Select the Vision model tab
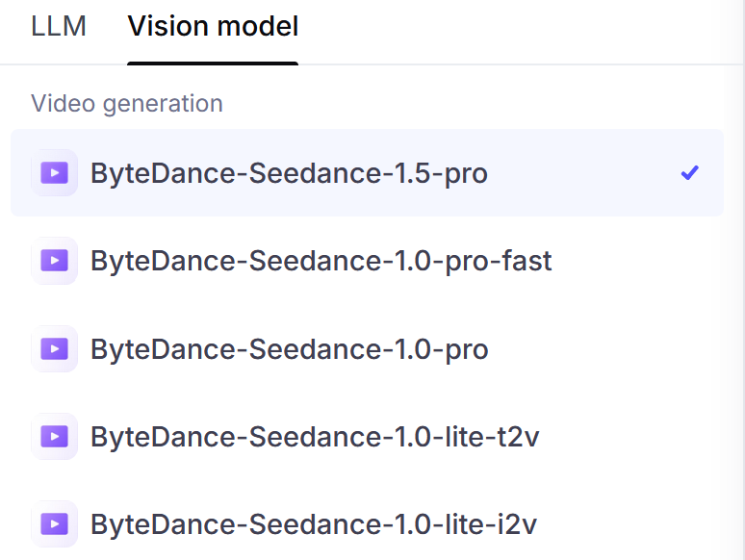Screen dimensions: 745x560 coord(213,26)
